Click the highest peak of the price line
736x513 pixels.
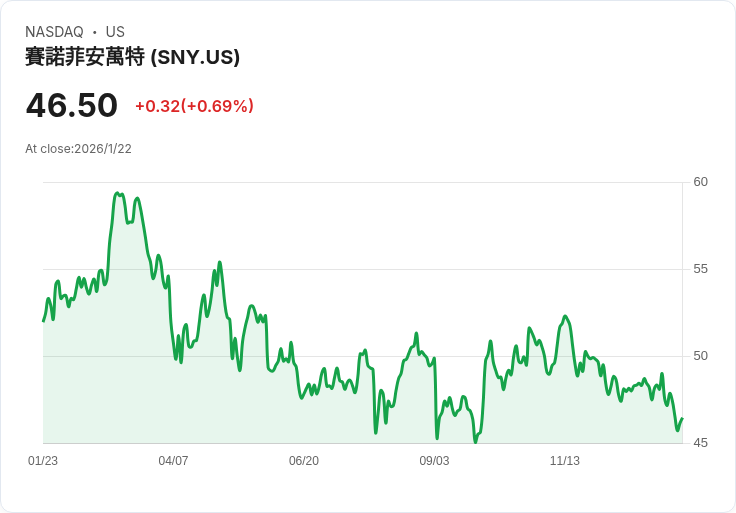click(x=117, y=193)
